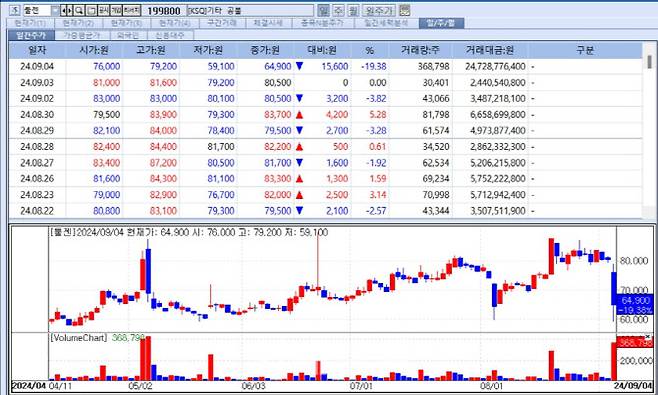The width and height of the screenshot is (658, 395).
Task: Click the 일자 column header
Action: click(x=37, y=50)
